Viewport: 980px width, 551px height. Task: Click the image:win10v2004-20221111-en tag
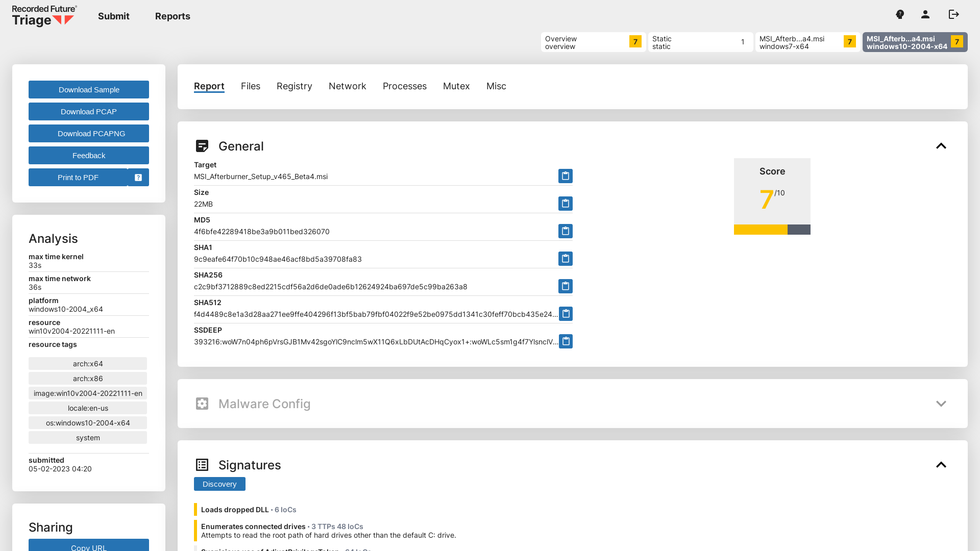click(x=88, y=393)
